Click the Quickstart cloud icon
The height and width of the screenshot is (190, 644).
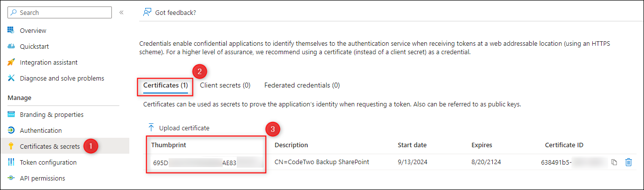(11, 46)
